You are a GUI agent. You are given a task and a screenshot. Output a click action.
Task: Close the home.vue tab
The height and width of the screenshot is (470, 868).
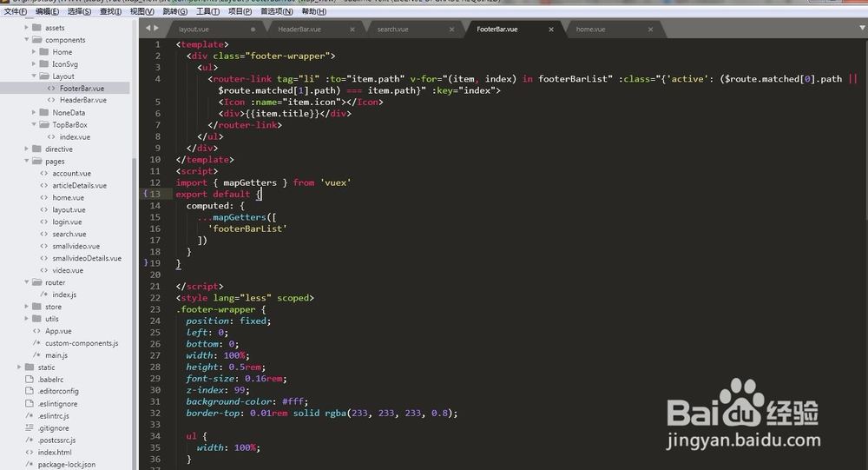[650, 30]
